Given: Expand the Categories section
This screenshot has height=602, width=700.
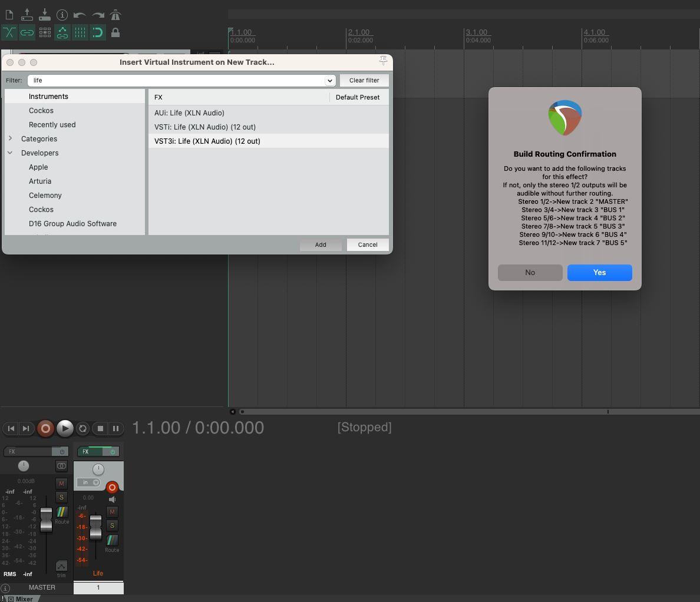Looking at the screenshot, I should tap(11, 138).
